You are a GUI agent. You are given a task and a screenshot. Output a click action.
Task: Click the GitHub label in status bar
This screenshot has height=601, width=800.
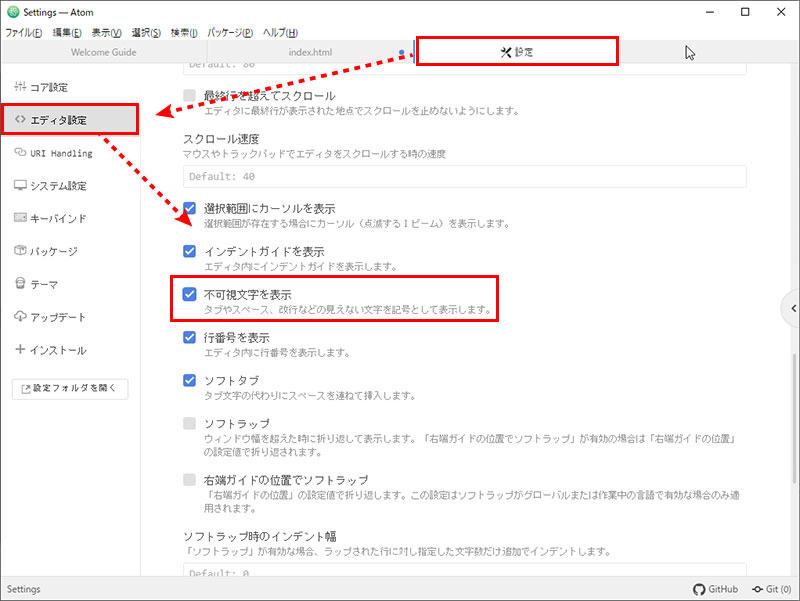(722, 589)
